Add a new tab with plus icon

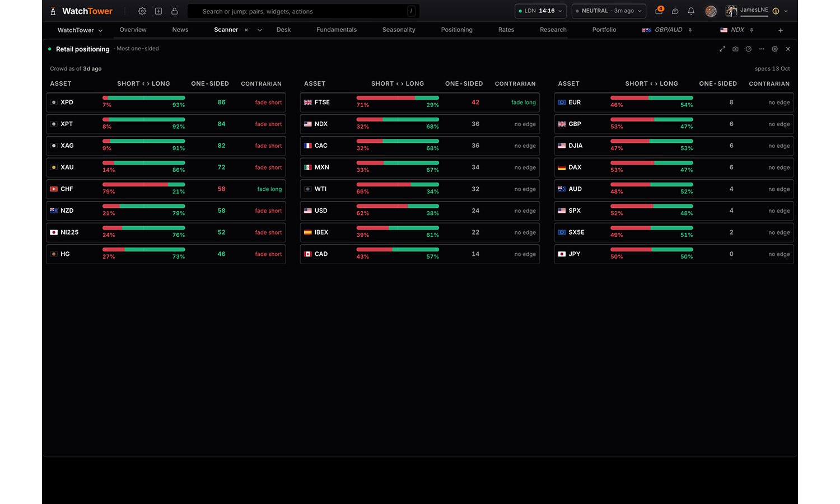tap(781, 30)
